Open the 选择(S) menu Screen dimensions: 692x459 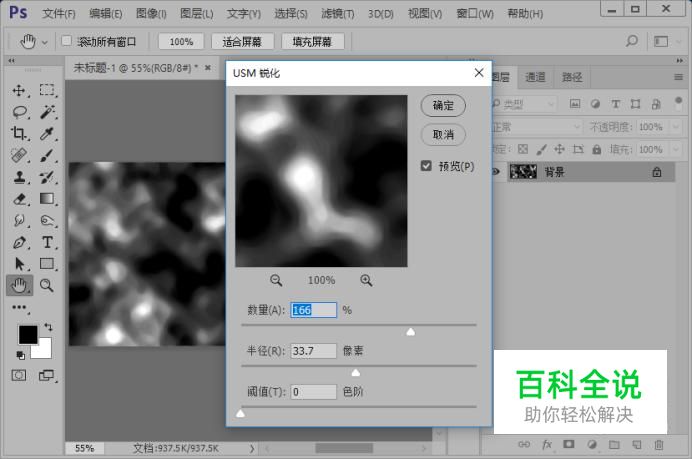click(291, 14)
